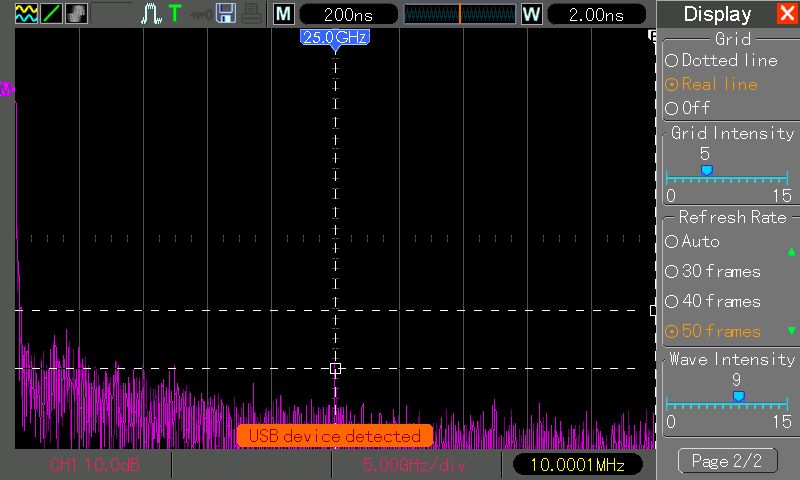Select Real line grid option
800x480 pixels.
pyautogui.click(x=711, y=84)
